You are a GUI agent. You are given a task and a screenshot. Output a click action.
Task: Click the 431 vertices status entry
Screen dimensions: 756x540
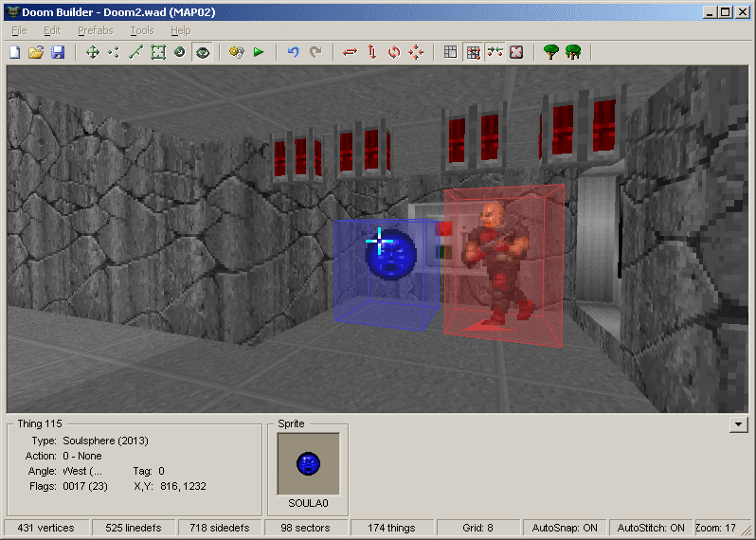[46, 528]
